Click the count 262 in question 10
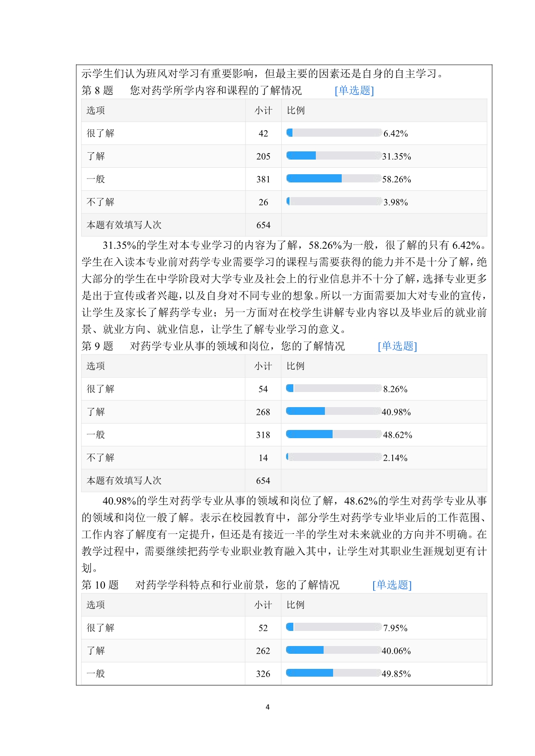Image resolution: width=535 pixels, height=756 pixels. click(263, 651)
